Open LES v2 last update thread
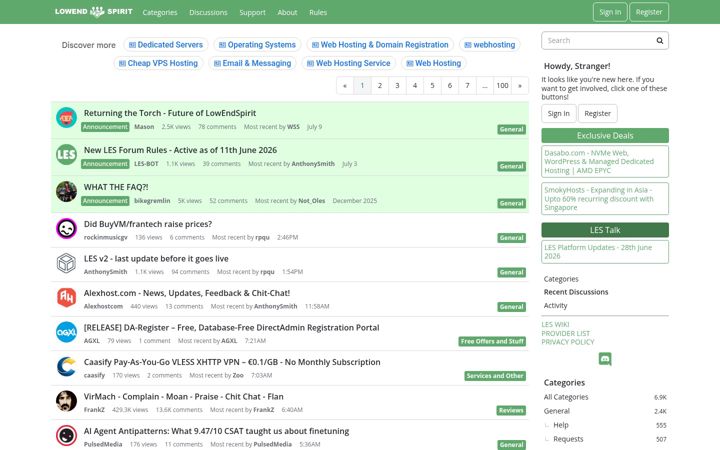 click(156, 259)
